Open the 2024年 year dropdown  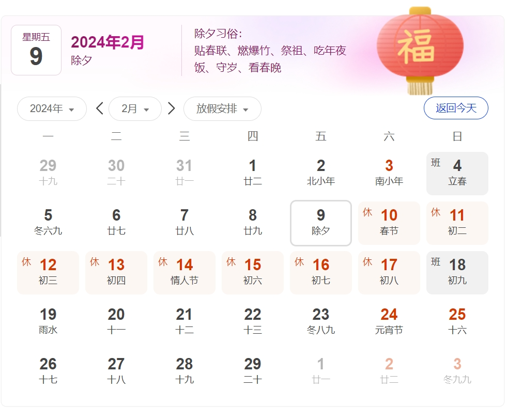(x=52, y=108)
